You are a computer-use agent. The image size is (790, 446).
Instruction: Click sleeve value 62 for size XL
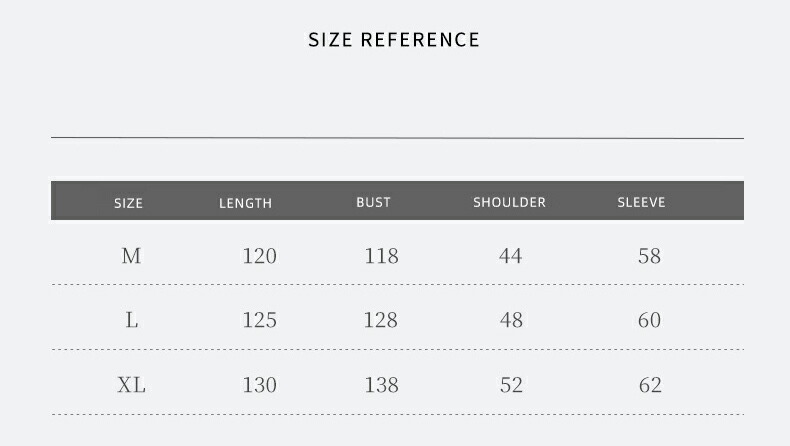click(649, 385)
